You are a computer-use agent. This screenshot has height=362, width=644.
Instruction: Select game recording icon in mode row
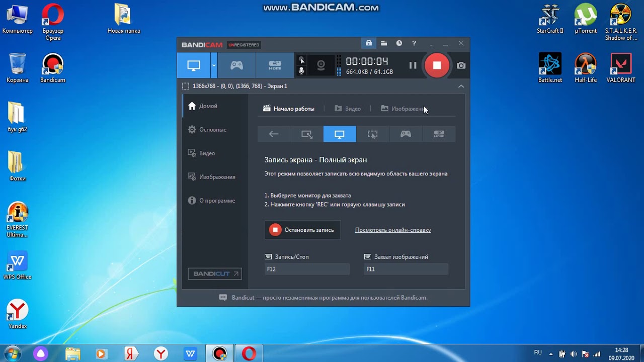point(406,134)
